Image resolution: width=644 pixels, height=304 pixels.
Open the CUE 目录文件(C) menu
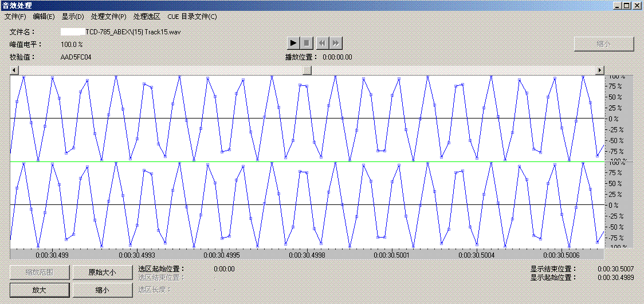point(192,17)
